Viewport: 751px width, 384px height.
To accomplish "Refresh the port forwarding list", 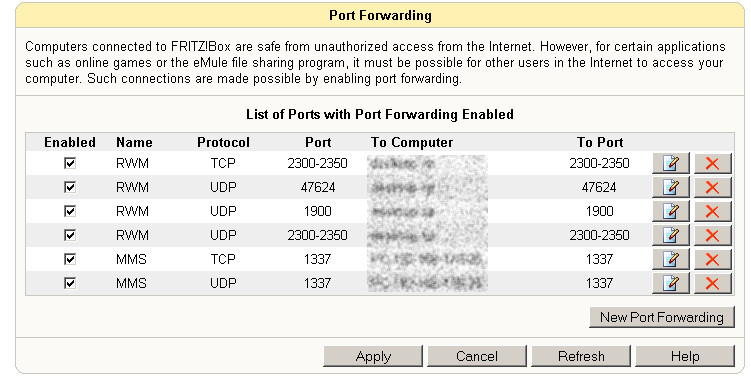I will coord(581,356).
